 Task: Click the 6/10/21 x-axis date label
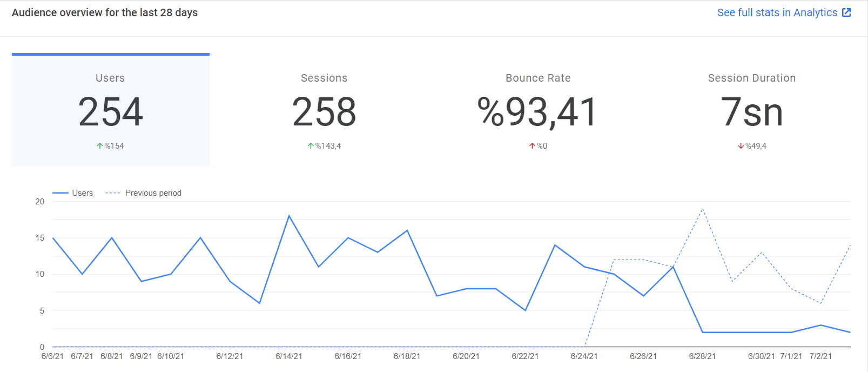pos(171,356)
